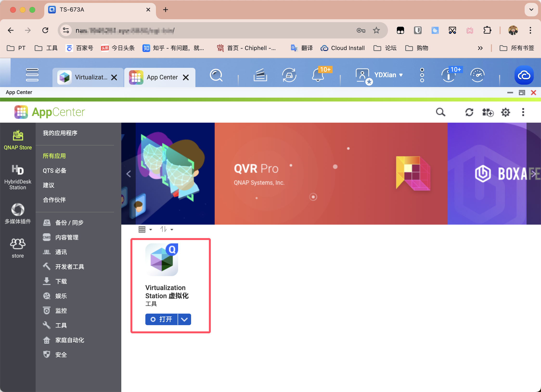Reload the browser page
Image resolution: width=541 pixels, height=392 pixels.
click(45, 30)
